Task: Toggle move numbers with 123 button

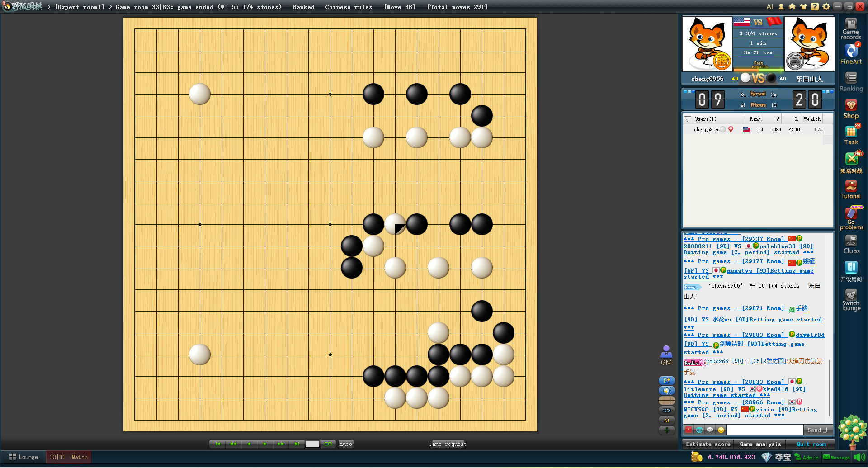Action: [667, 411]
